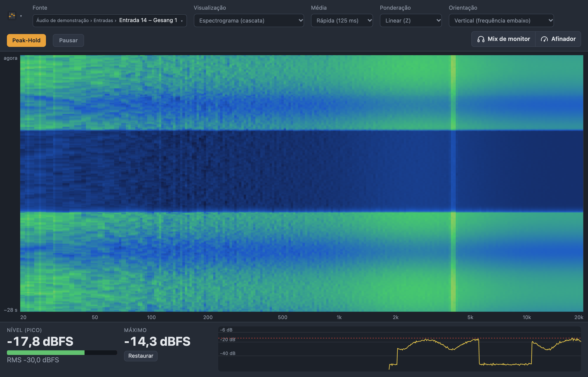The height and width of the screenshot is (377, 588).
Task: Click the -40 dB graph scale label
Action: tap(228, 353)
